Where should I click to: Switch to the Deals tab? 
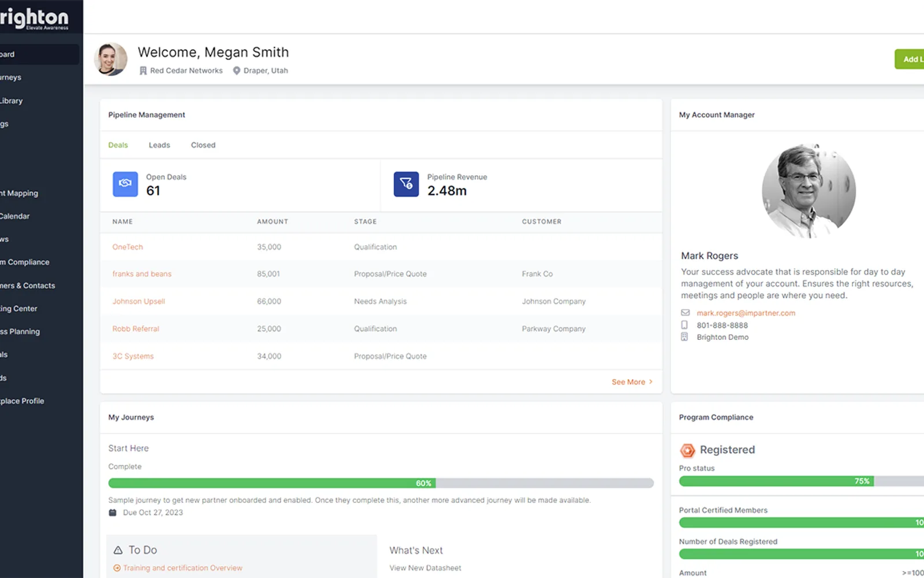(x=118, y=145)
